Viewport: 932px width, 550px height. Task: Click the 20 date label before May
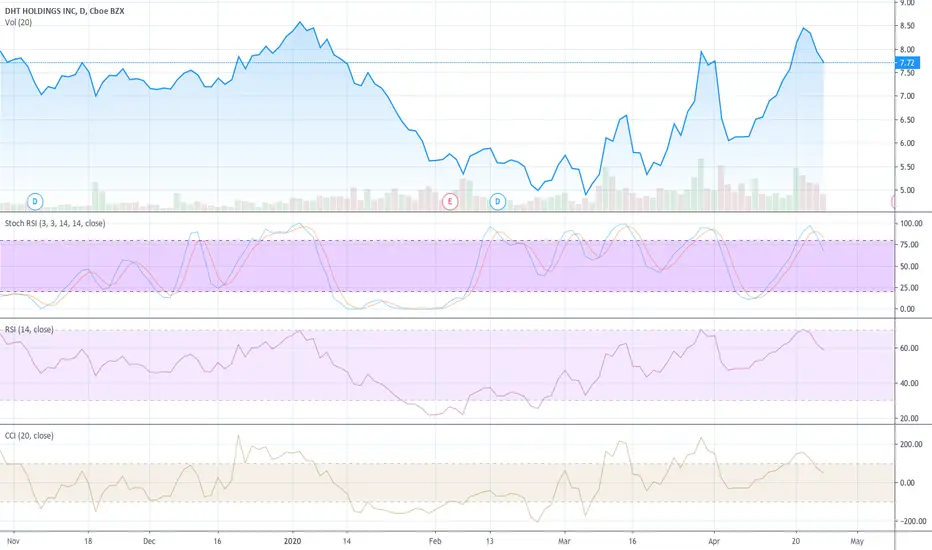click(x=796, y=541)
